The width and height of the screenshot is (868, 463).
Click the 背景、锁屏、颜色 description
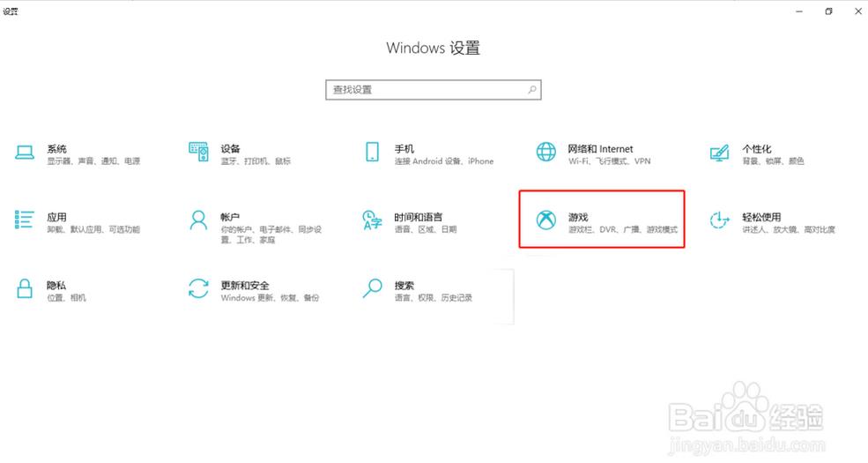(773, 161)
